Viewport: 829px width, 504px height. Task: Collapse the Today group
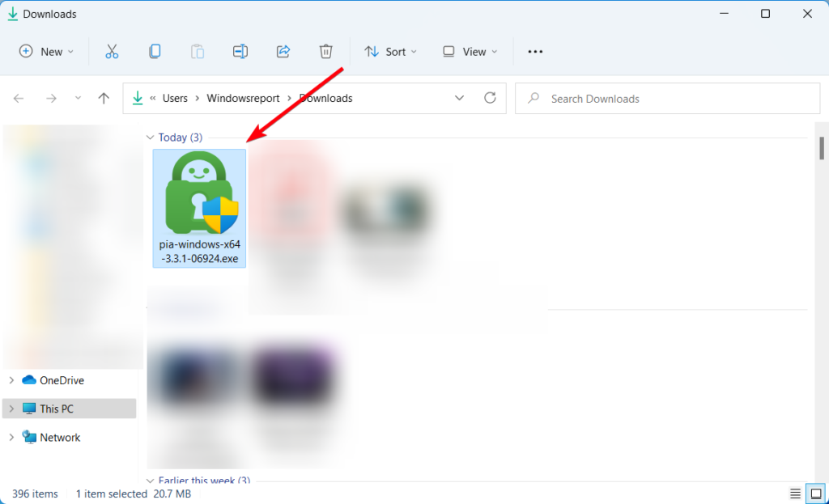pyautogui.click(x=151, y=137)
